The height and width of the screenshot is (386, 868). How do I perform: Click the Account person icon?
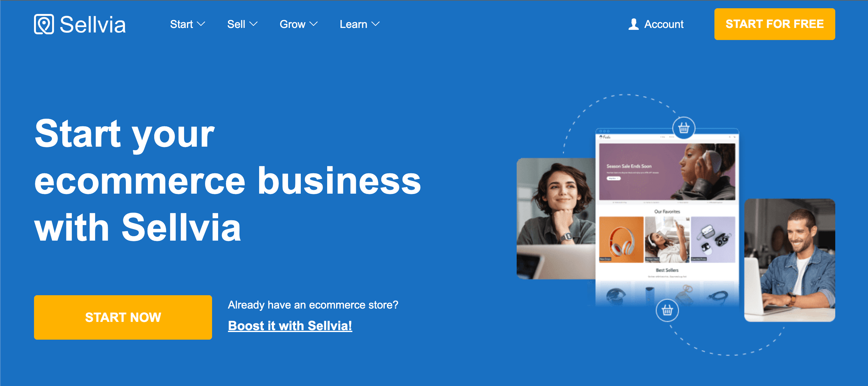click(x=633, y=24)
